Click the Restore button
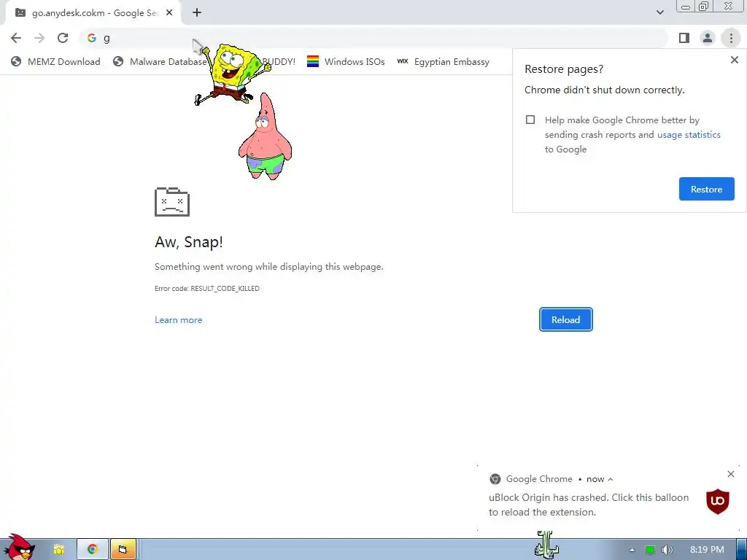 pos(706,189)
